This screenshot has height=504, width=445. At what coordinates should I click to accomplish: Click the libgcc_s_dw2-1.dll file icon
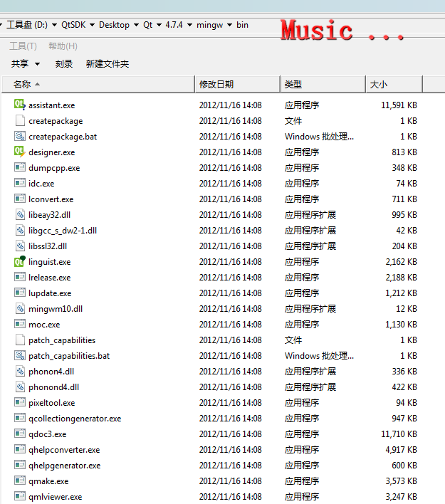(x=20, y=230)
